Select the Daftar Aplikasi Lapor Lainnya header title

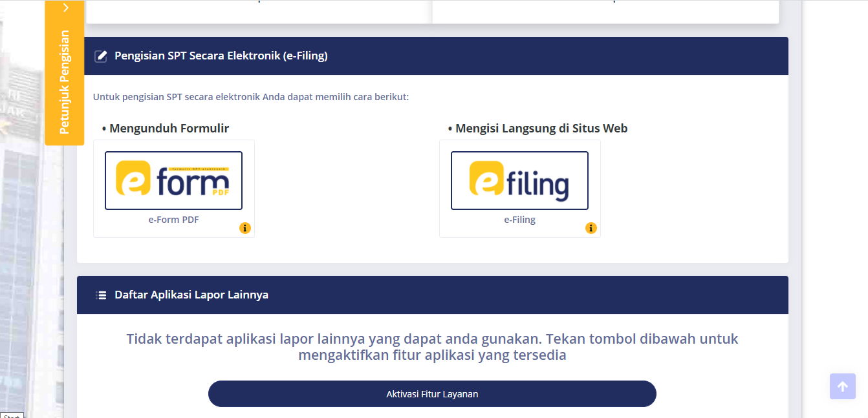pos(191,295)
